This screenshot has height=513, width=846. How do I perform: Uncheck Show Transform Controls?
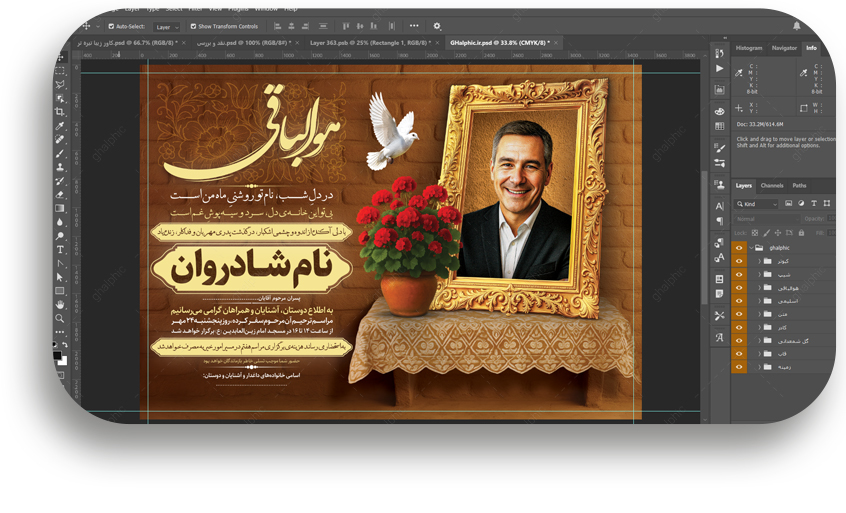[x=193, y=26]
